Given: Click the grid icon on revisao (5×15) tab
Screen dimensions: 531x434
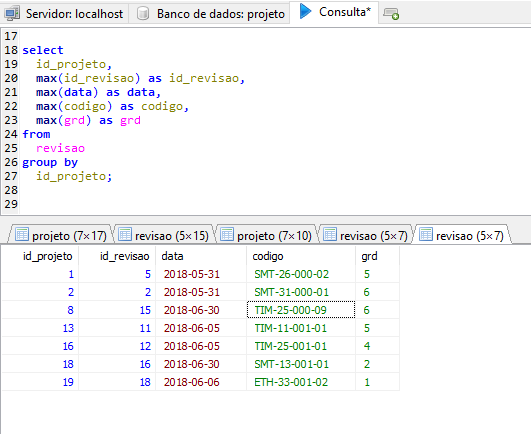Looking at the screenshot, I should 125,235.
